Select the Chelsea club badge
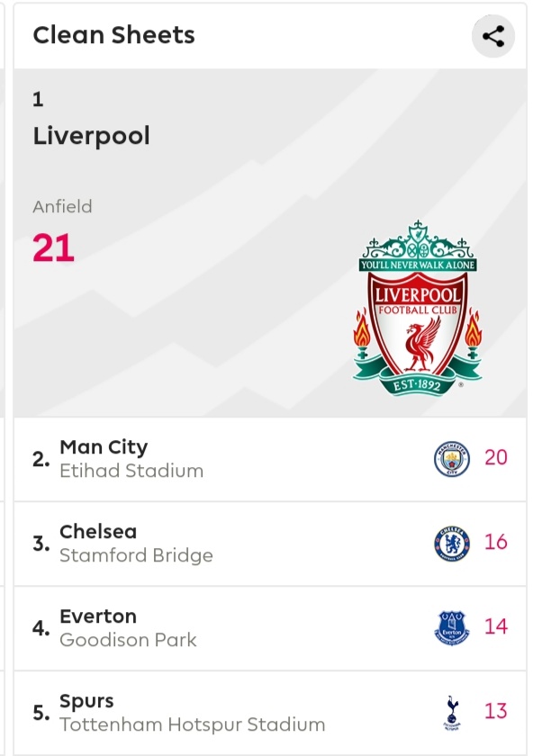Screen dimensions: 533x756 coord(452,544)
